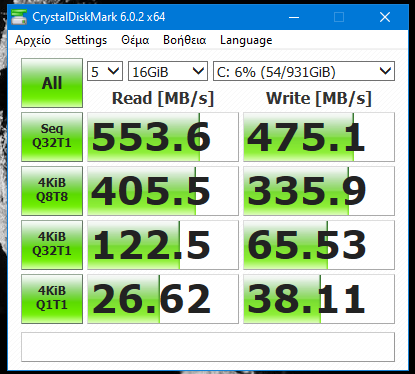The height and width of the screenshot is (374, 415).
Task: Open the Βοήθεια menu
Action: coord(185,40)
